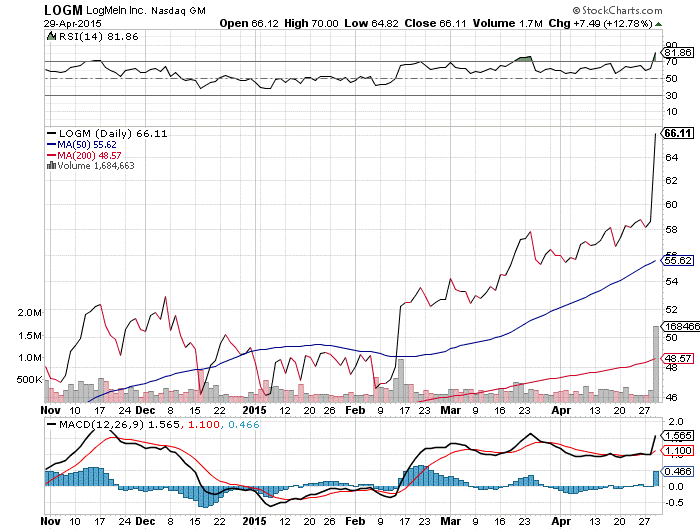This screenshot has height=530, width=700.
Task: Click the last MACD histogram bar
Action: (656, 479)
